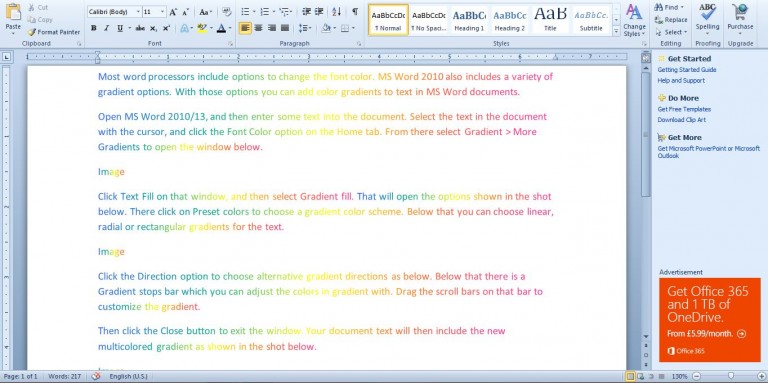This screenshot has width=768, height=383.
Task: Expand numbering list dropdown arrow
Action: (x=273, y=12)
